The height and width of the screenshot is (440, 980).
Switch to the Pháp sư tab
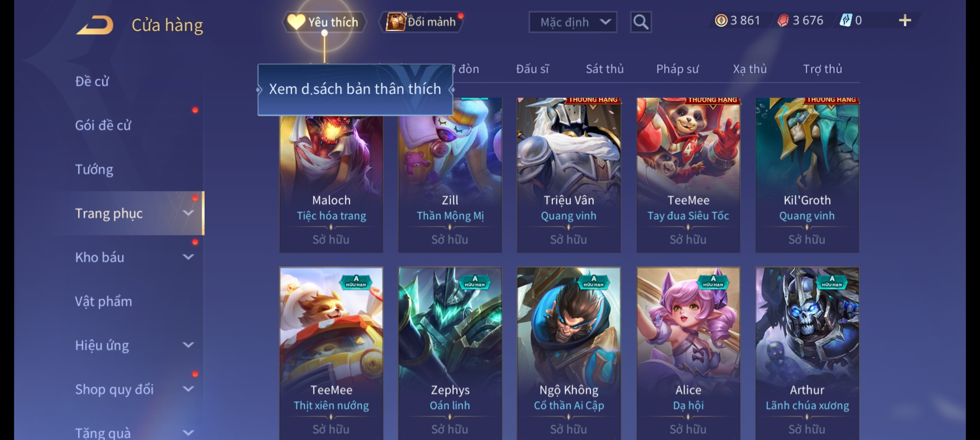tap(677, 69)
